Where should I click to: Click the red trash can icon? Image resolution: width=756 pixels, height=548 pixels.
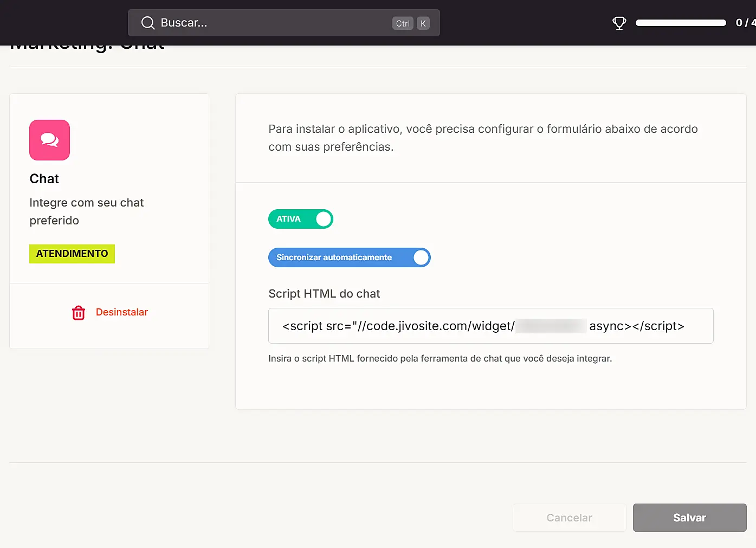click(x=79, y=313)
